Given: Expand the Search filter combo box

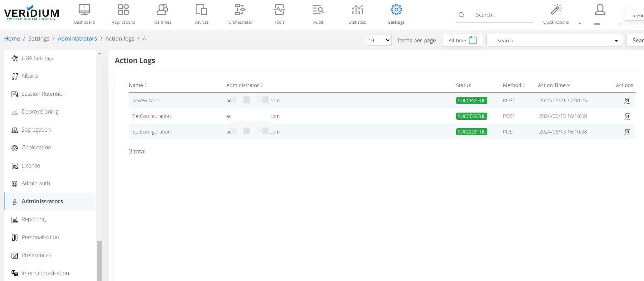Looking at the screenshot, I should click(554, 40).
